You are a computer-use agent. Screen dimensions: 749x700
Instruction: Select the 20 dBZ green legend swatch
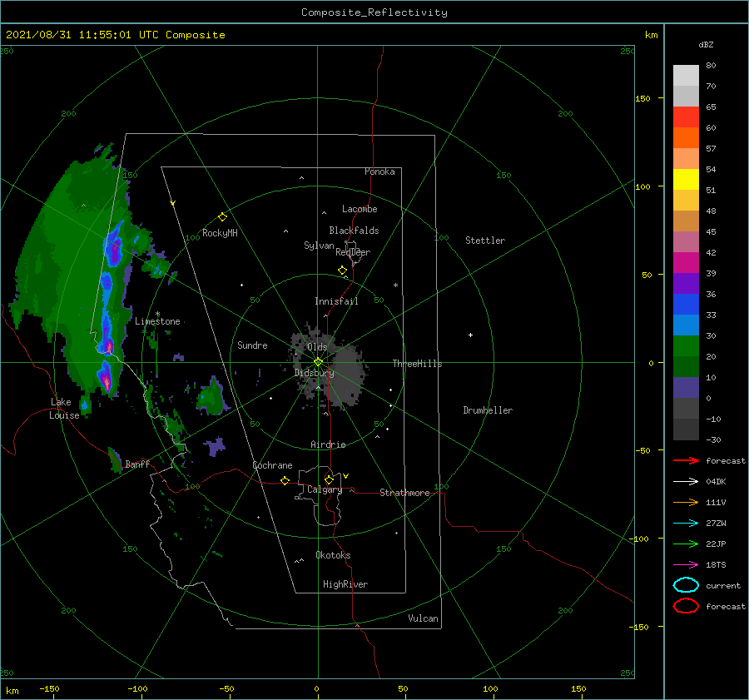tap(686, 366)
